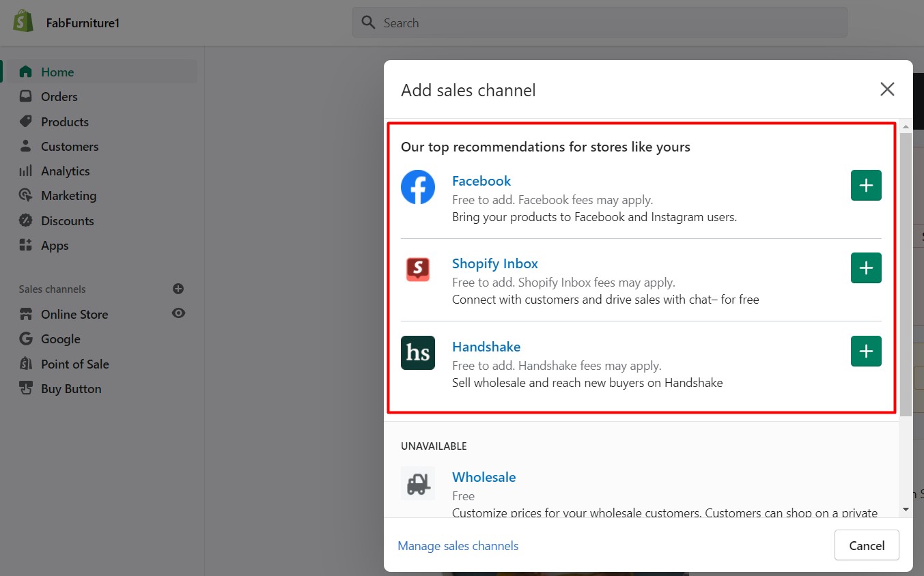Select the Google sales channel
924x576 pixels.
25,339
